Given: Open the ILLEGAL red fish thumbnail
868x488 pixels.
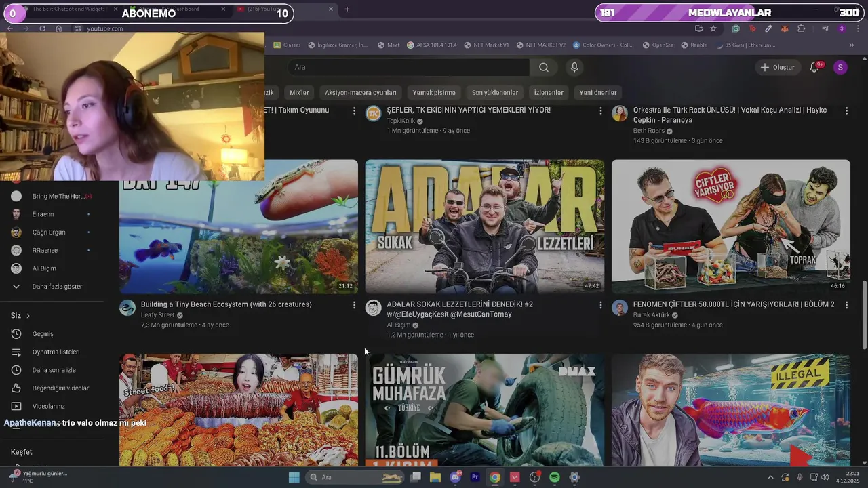Looking at the screenshot, I should [731, 410].
